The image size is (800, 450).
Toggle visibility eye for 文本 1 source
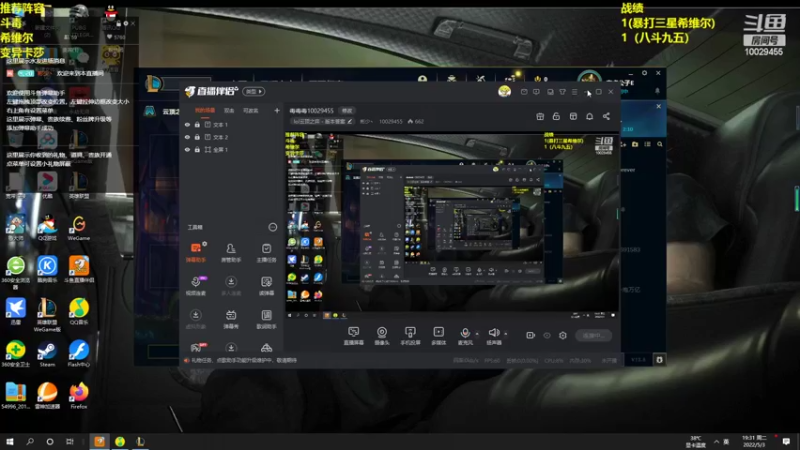[187, 124]
